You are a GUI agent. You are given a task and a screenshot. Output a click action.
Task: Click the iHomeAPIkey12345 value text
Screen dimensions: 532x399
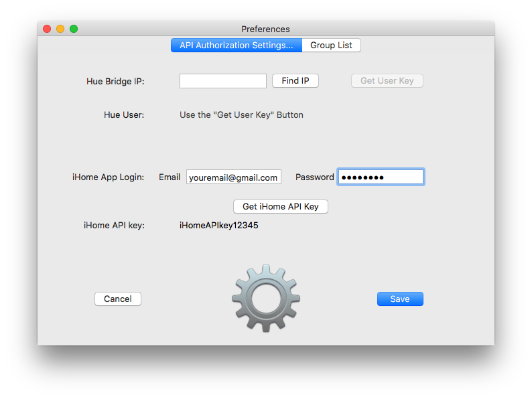(219, 226)
